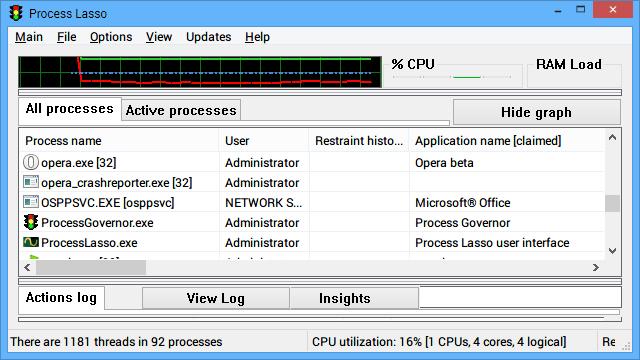Open the Options menu

pyautogui.click(x=111, y=37)
